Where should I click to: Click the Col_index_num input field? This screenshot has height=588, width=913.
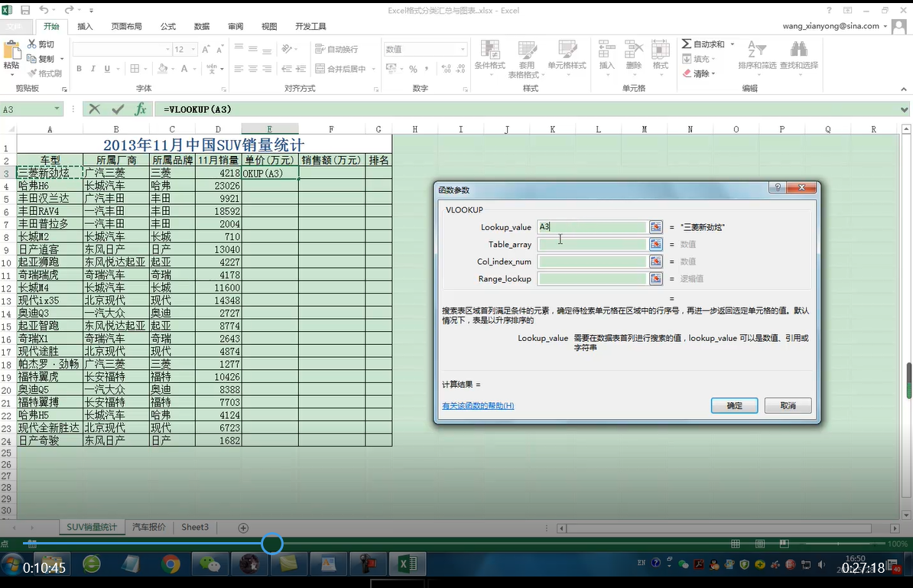point(593,262)
